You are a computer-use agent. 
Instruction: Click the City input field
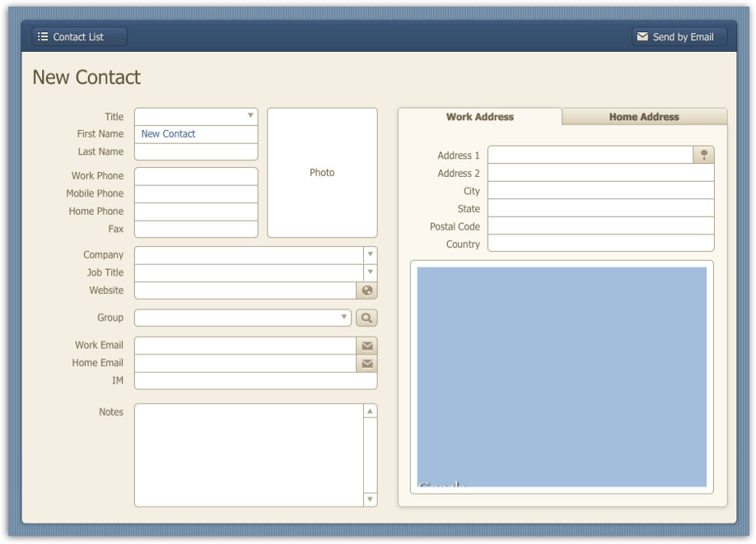[601, 190]
